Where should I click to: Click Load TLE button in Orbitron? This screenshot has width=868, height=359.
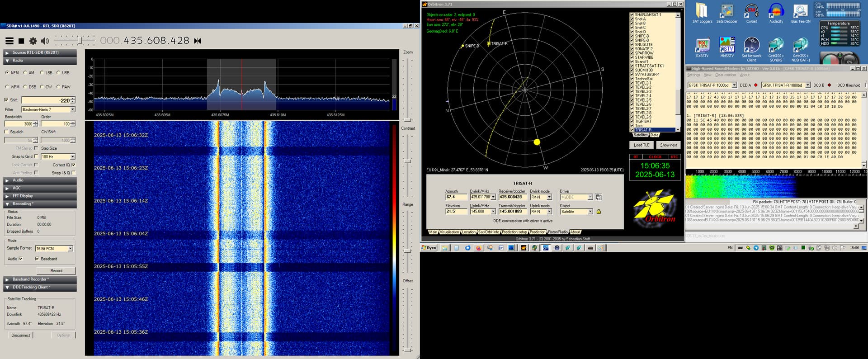click(x=642, y=145)
